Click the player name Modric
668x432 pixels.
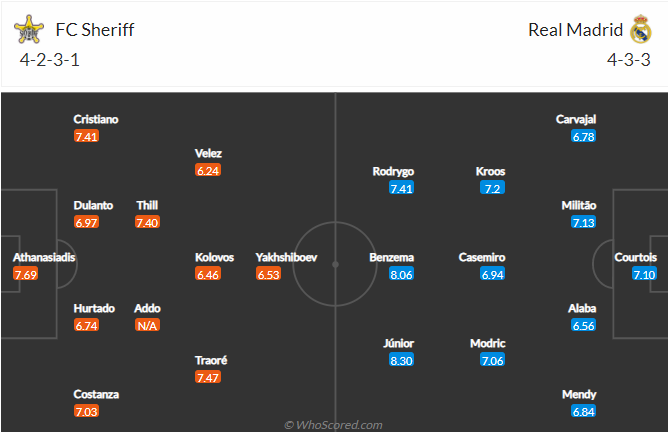point(487,343)
